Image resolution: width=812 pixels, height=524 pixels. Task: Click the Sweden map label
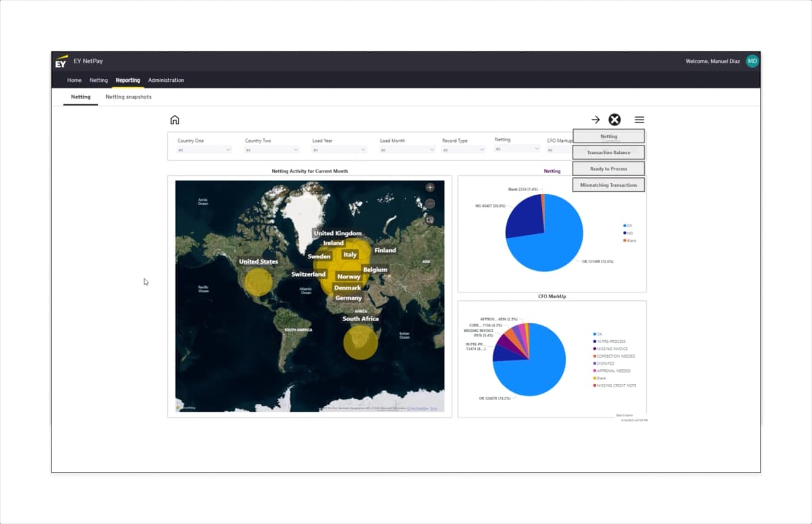[x=319, y=257]
